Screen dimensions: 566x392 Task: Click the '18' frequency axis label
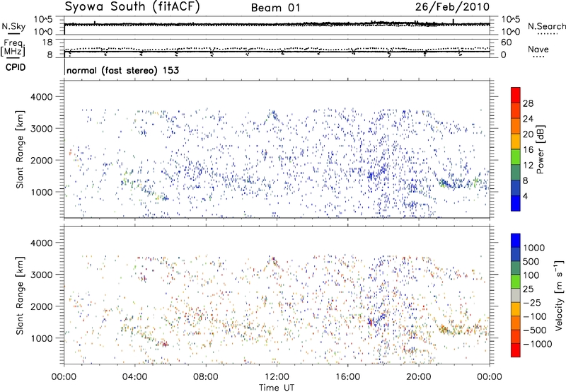(47, 42)
